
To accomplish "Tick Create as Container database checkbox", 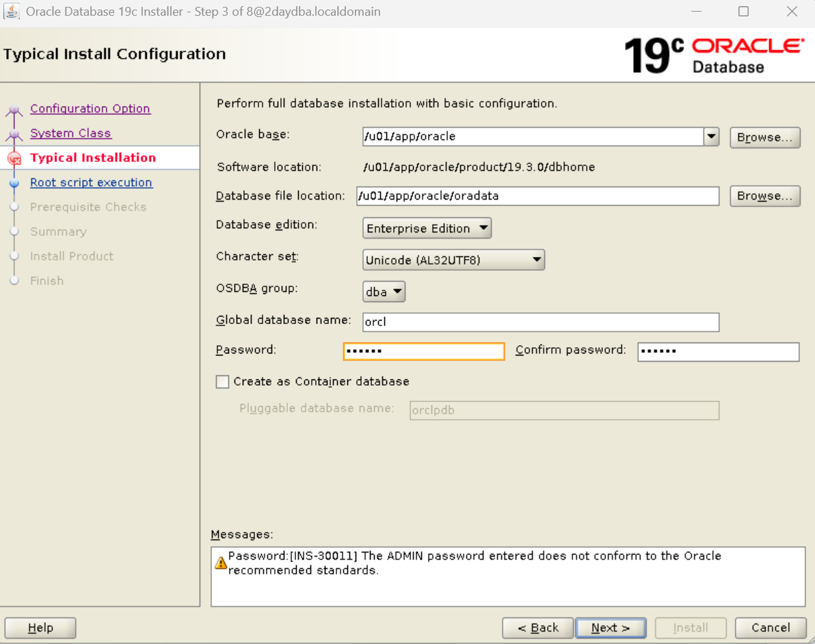I will pyautogui.click(x=222, y=381).
